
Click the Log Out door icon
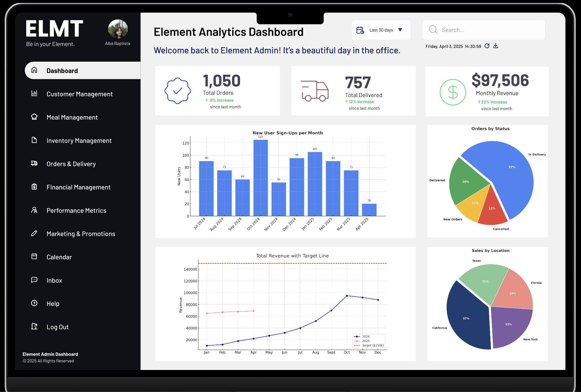coord(34,326)
